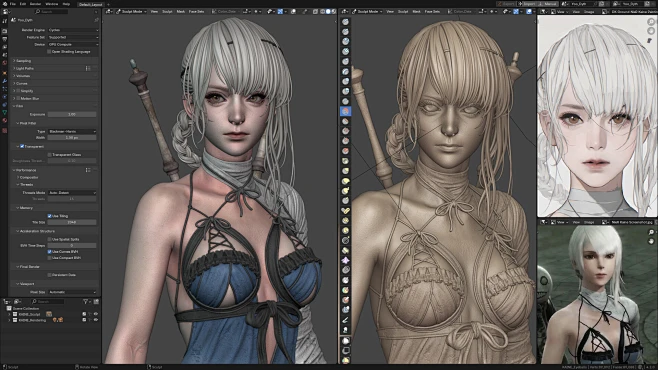Click the Exposure value slider
Image resolution: width=658 pixels, height=370 pixels.
(72, 114)
